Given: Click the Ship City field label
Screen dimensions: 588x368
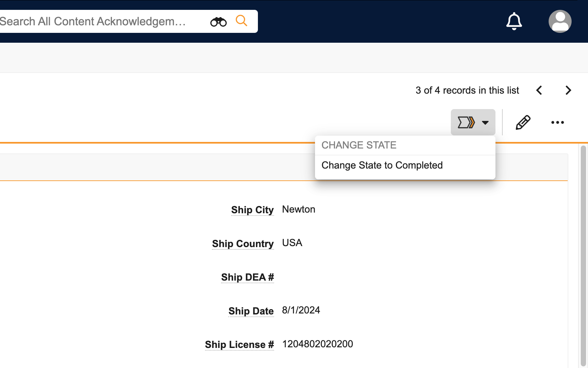Looking at the screenshot, I should (x=252, y=210).
